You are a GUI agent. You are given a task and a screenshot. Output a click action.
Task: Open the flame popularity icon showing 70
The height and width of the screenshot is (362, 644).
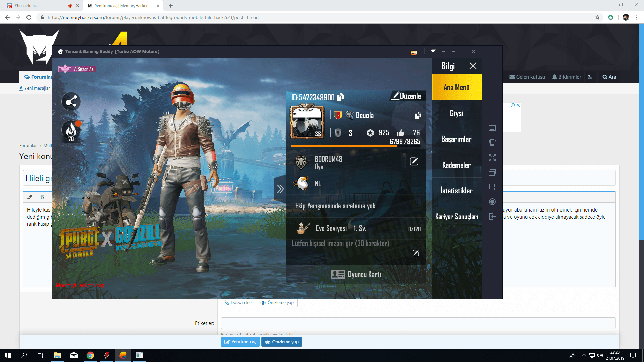point(71,131)
